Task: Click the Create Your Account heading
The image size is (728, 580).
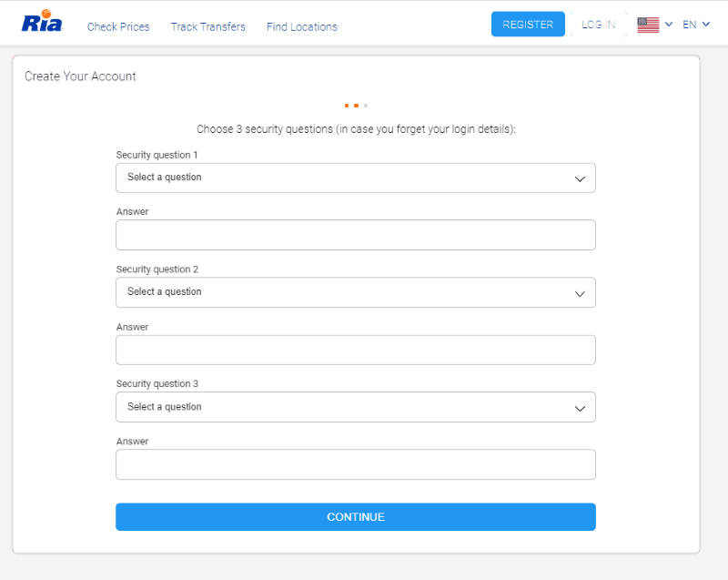Action: [x=80, y=76]
